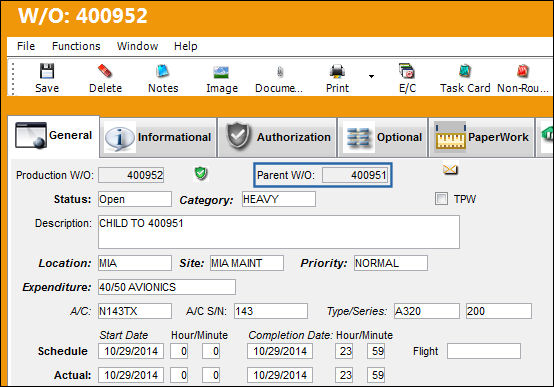The height and width of the screenshot is (387, 554).
Task: Click the A/C S/N field
Action: click(271, 311)
